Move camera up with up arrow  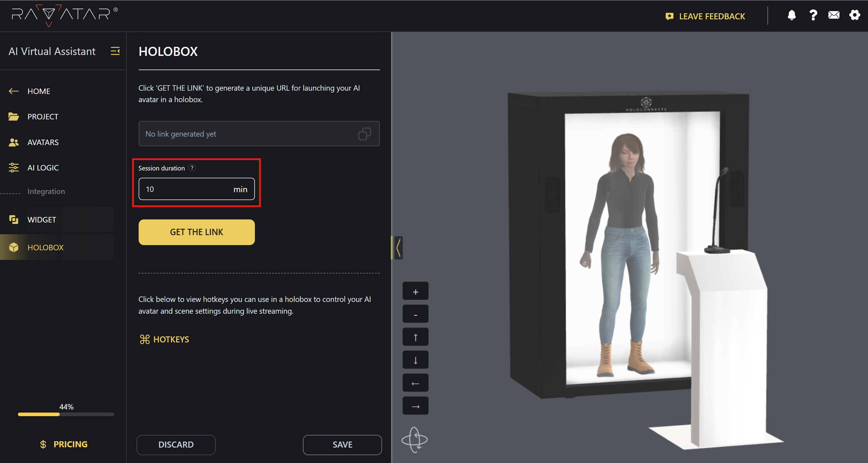[x=415, y=337]
